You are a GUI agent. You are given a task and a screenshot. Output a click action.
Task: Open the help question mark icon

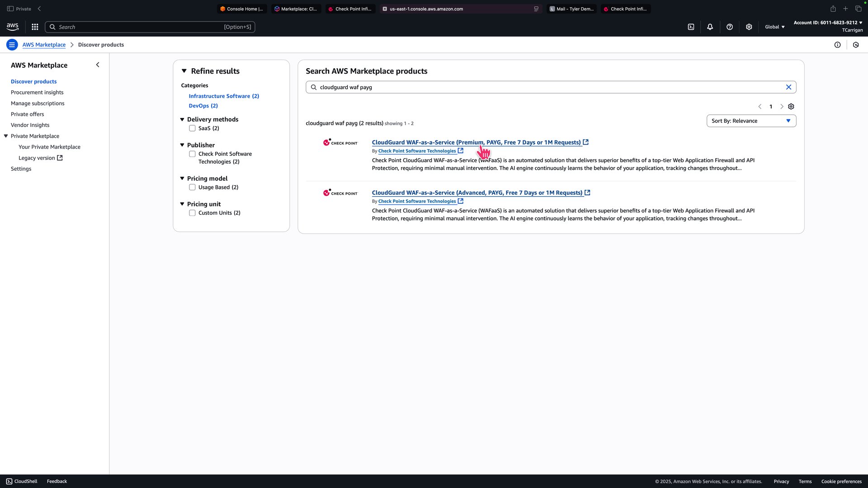pos(729,27)
